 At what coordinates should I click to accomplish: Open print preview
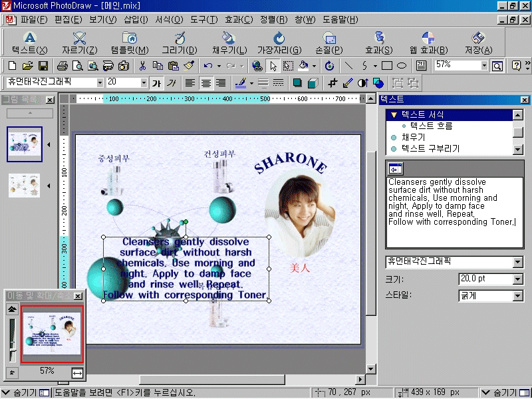point(78,65)
